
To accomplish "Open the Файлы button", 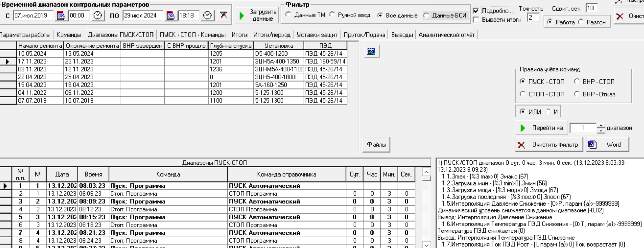I will pyautogui.click(x=376, y=145).
